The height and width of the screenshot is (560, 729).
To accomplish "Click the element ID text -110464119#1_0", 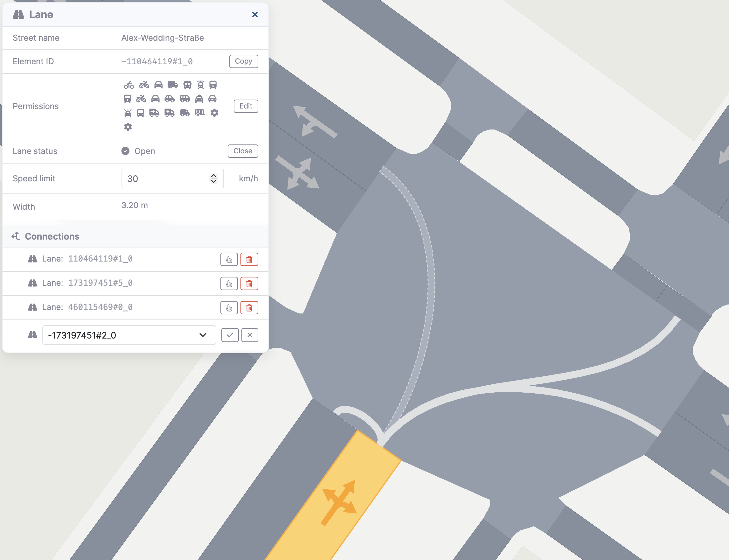I will (157, 62).
